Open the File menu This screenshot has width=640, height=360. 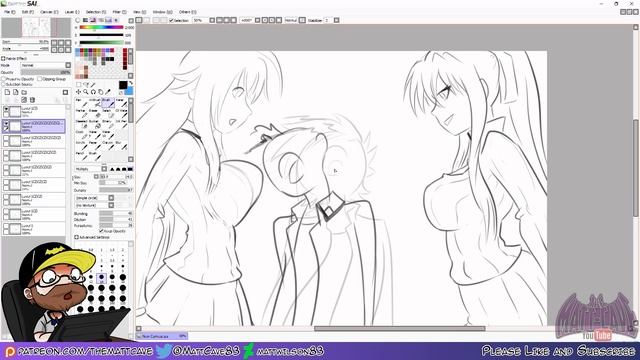(9, 12)
